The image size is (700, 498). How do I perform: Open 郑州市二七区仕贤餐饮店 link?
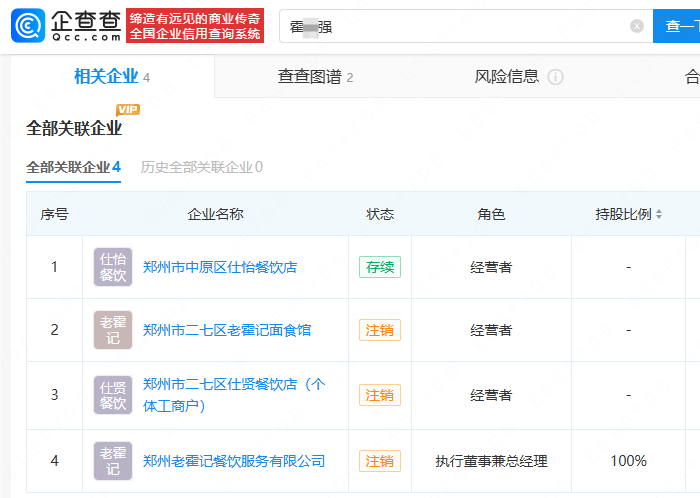[234, 384]
